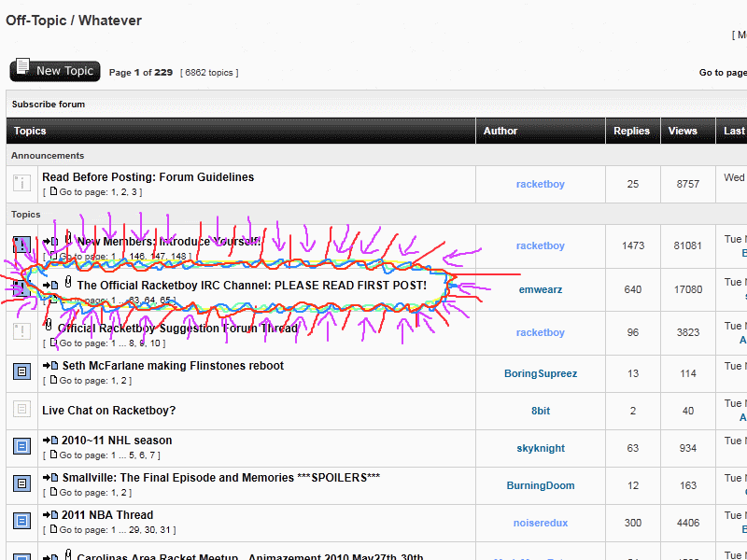Go to page 7 of NHL season thread
The height and width of the screenshot is (560, 747).
pos(152,455)
